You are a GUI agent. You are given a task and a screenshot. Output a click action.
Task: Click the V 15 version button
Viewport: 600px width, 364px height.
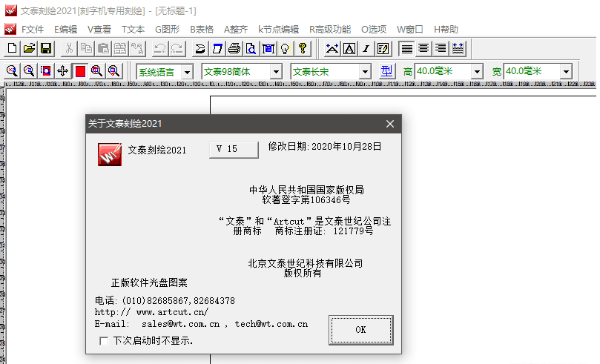pyautogui.click(x=234, y=150)
